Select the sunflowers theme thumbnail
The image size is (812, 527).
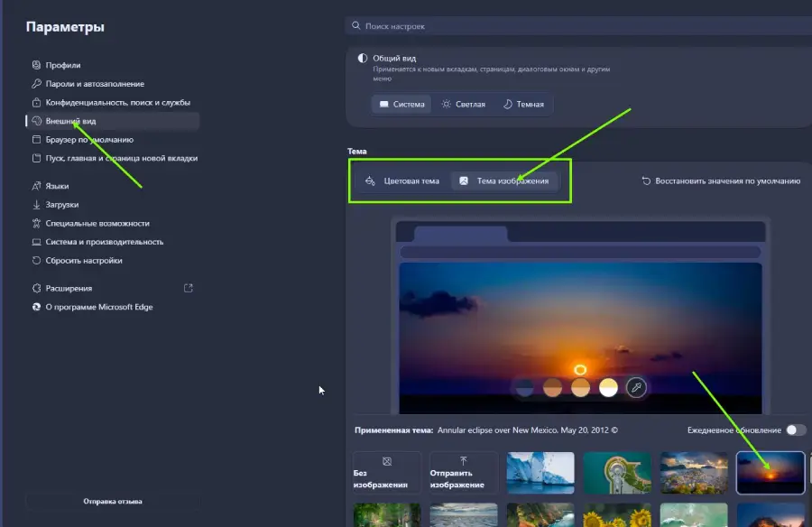[x=617, y=515]
